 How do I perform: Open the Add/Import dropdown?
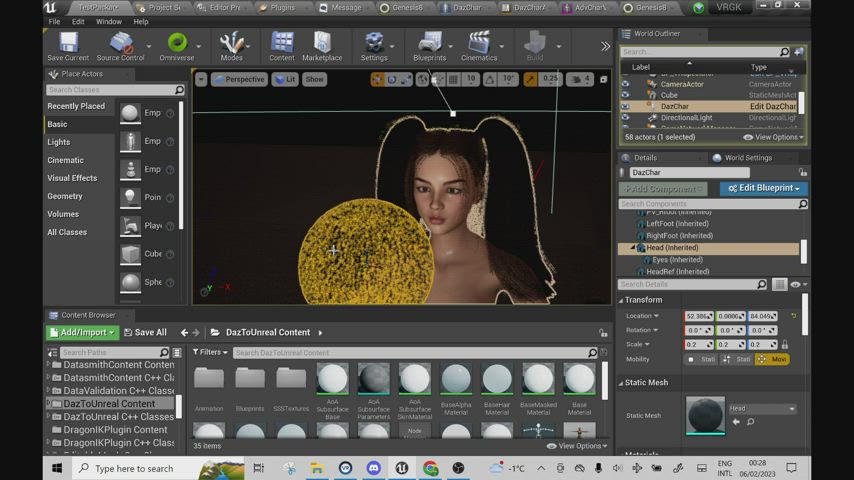82,332
